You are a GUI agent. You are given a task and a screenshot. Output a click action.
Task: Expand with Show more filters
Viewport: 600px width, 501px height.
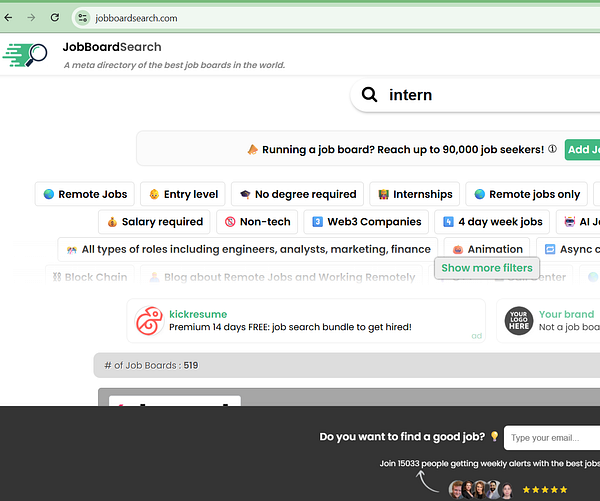point(487,268)
